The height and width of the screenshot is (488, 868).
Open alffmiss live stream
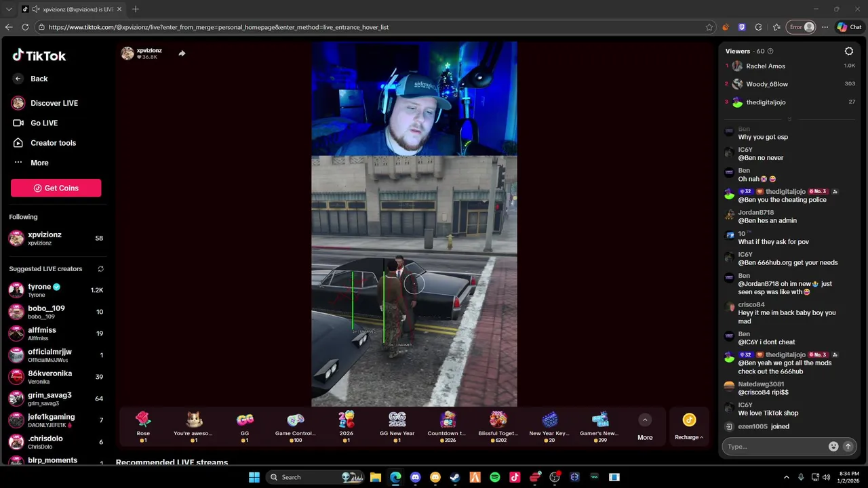click(x=56, y=333)
